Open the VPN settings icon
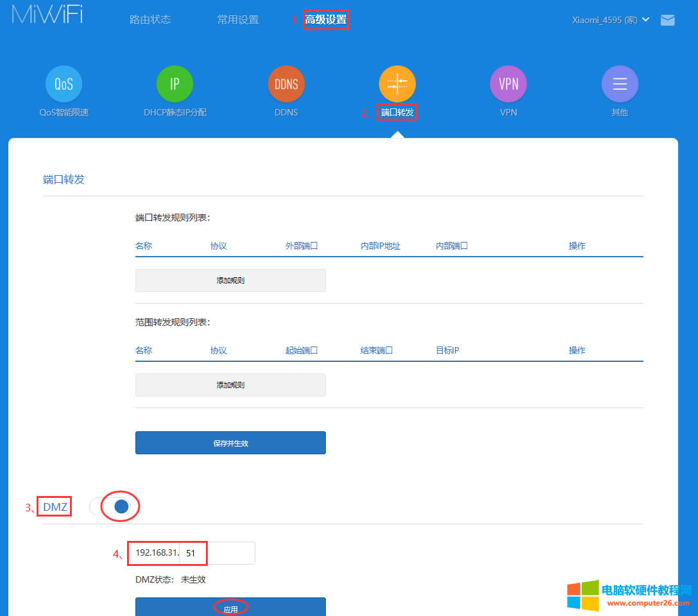Image resolution: width=698 pixels, height=616 pixels. (508, 83)
